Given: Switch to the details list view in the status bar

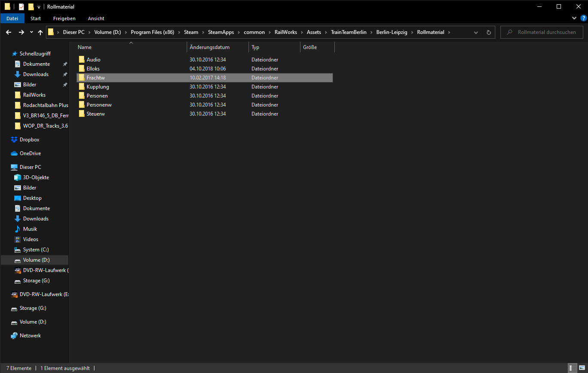Looking at the screenshot, I should click(x=572, y=368).
